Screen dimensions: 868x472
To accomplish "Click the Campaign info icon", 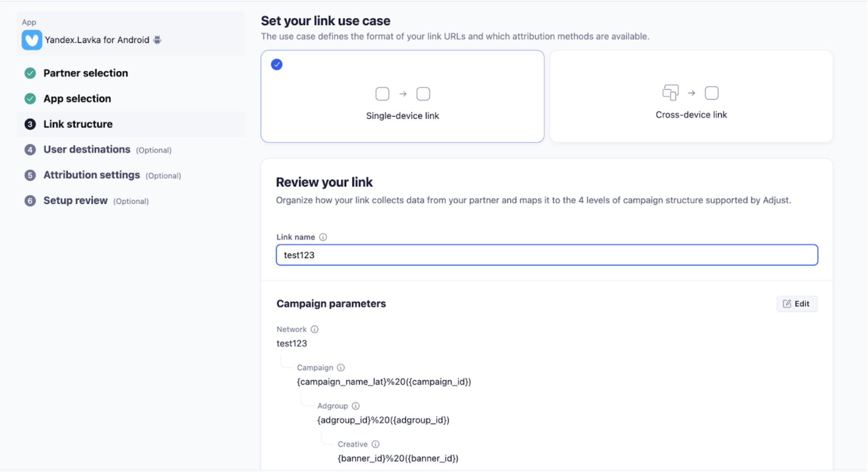I will (x=341, y=367).
